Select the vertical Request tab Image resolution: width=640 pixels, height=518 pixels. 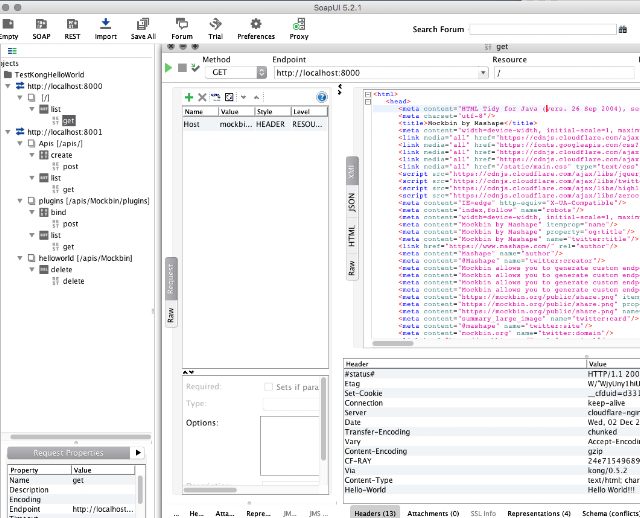click(171, 279)
